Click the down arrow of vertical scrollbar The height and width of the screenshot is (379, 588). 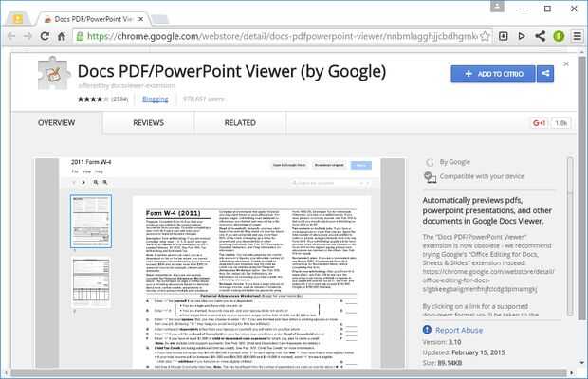click(581, 363)
